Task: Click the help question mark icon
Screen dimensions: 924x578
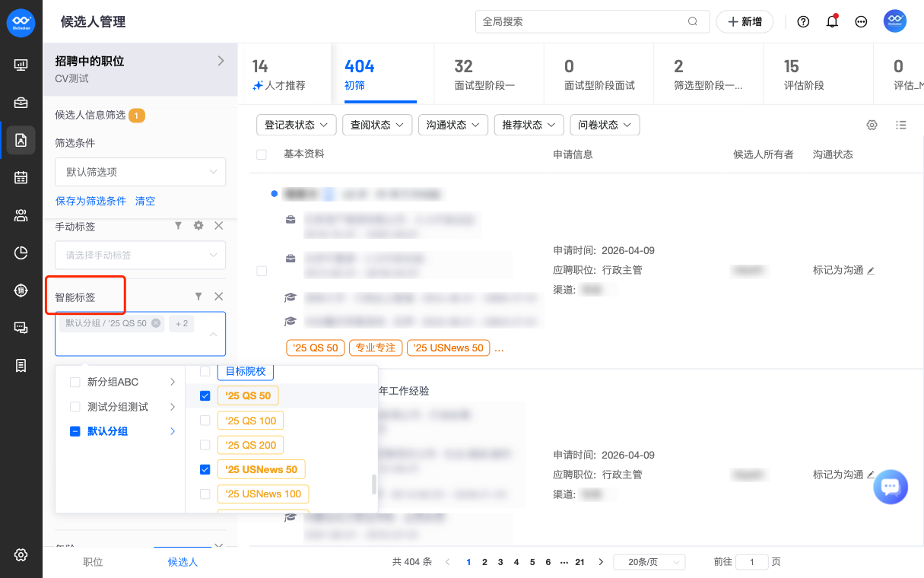Action: (803, 22)
